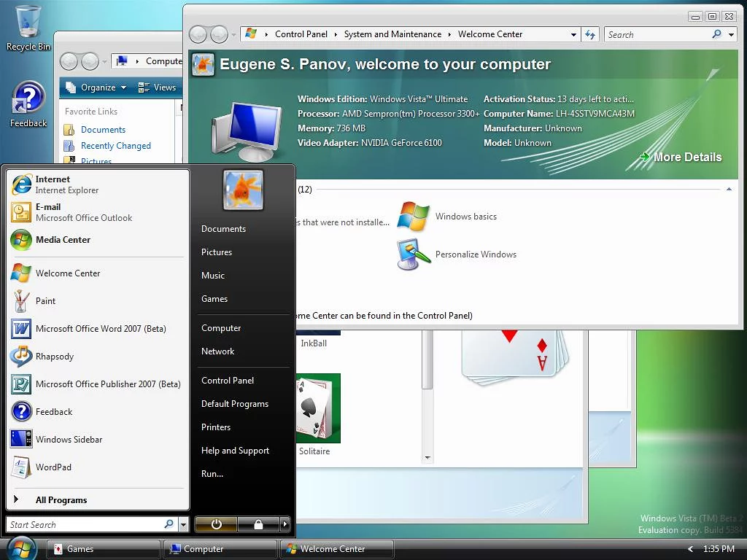Click the Start menu power button
The width and height of the screenshot is (747, 560).
[216, 524]
